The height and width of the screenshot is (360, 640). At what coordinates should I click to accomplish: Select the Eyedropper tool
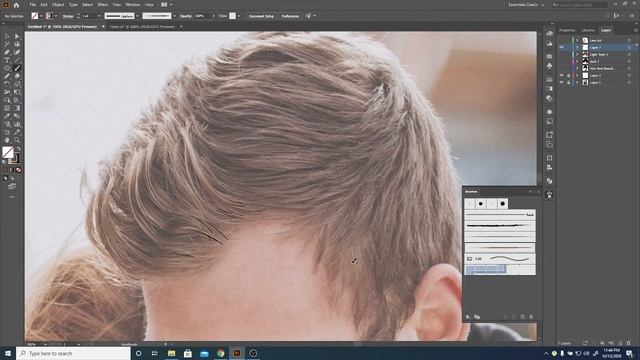coord(7,116)
